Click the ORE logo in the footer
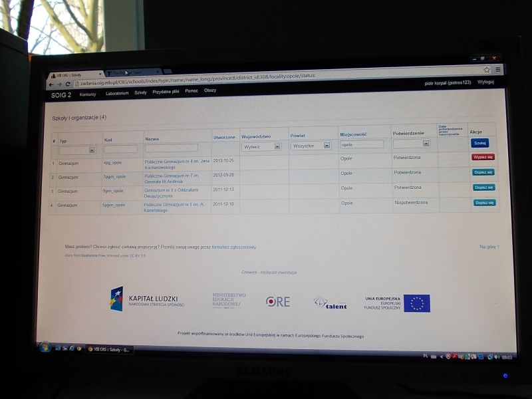 point(277,301)
